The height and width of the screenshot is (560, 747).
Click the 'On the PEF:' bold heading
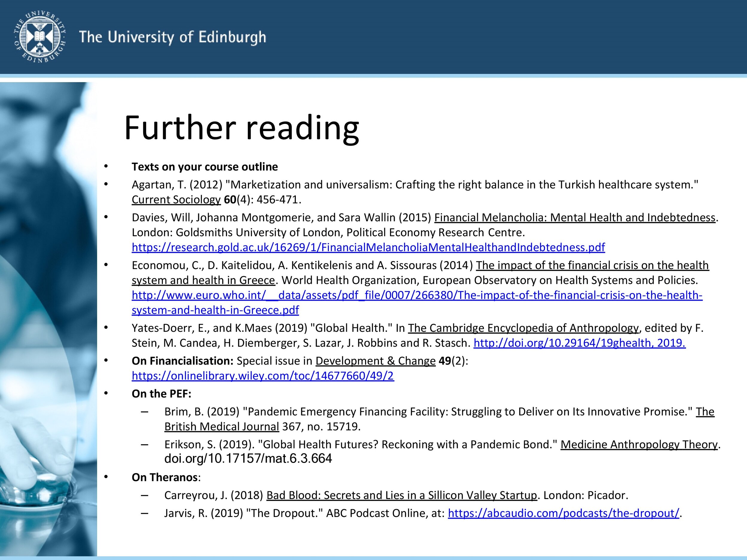click(161, 394)
